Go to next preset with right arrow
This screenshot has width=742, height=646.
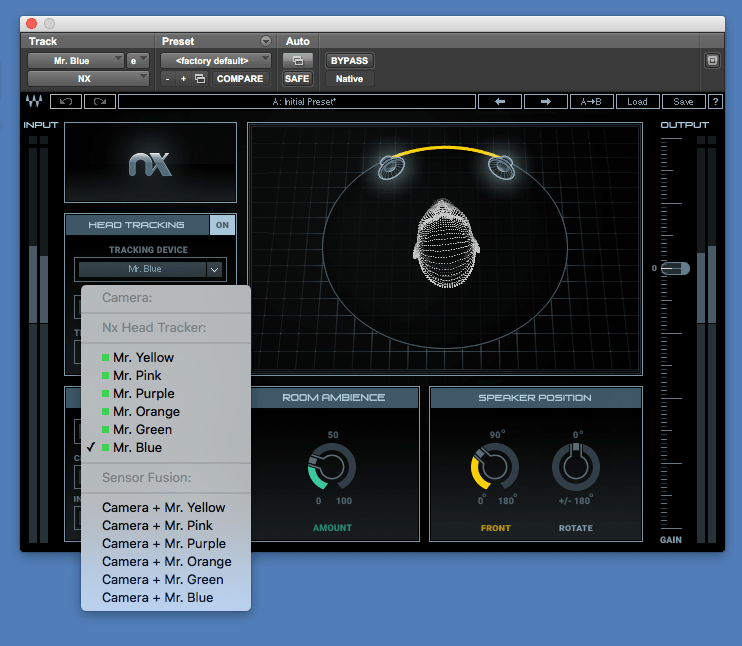pyautogui.click(x=546, y=101)
